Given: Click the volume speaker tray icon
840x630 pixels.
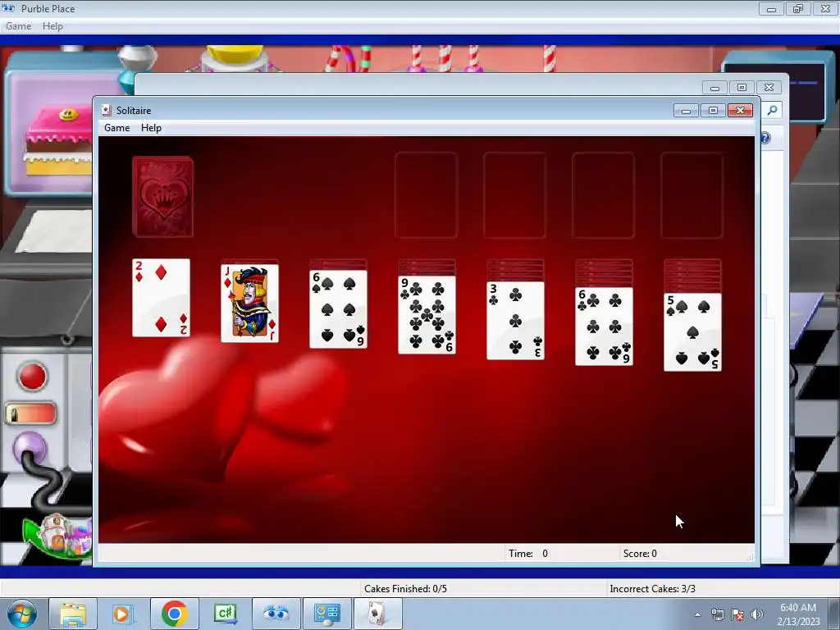Looking at the screenshot, I should point(756,614).
